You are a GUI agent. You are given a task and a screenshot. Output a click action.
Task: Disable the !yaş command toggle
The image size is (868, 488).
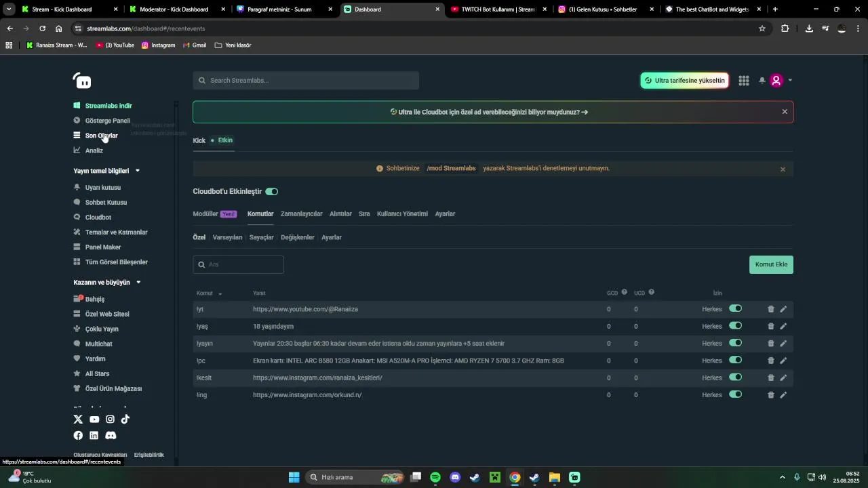(735, 325)
